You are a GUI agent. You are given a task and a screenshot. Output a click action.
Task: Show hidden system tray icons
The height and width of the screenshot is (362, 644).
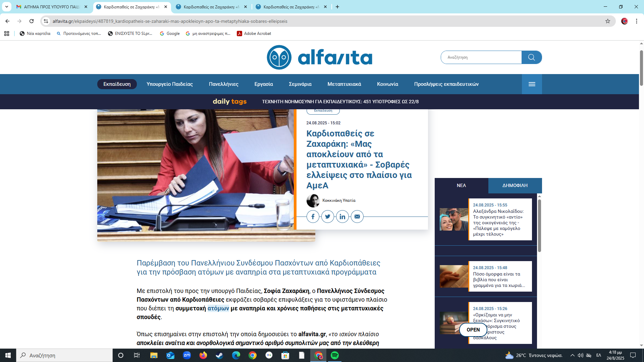pos(572,355)
